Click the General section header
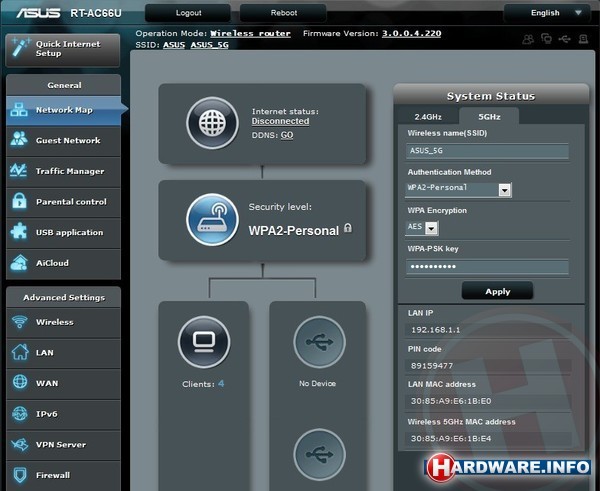 [x=64, y=85]
